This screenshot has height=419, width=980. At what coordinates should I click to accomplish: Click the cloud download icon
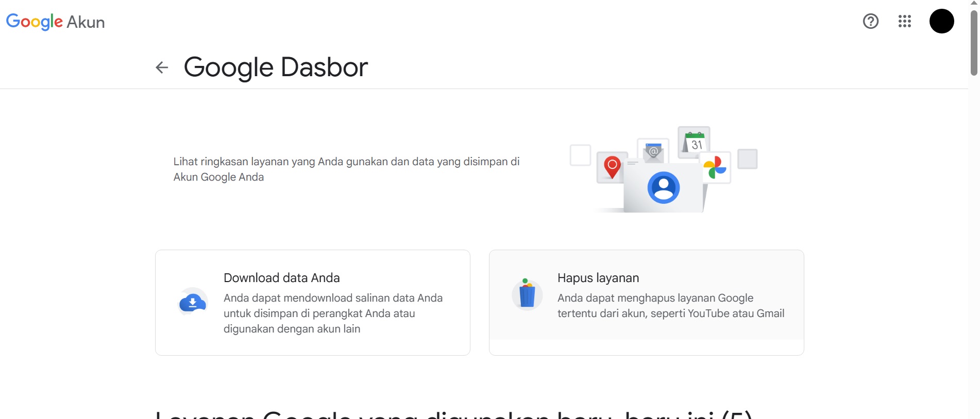tap(193, 303)
